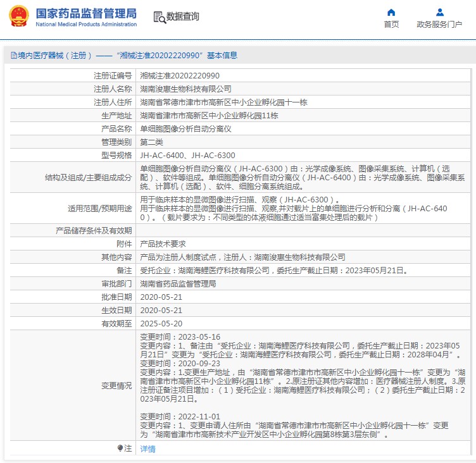Click model spec JH-AC-6400、JH-AC-6300 value

point(187,155)
